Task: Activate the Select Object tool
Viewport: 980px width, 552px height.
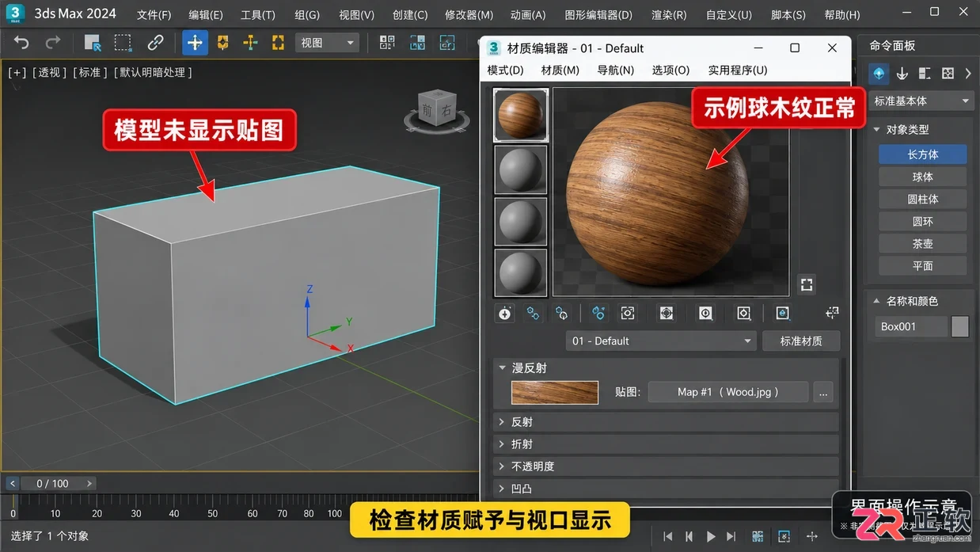Action: (x=93, y=43)
